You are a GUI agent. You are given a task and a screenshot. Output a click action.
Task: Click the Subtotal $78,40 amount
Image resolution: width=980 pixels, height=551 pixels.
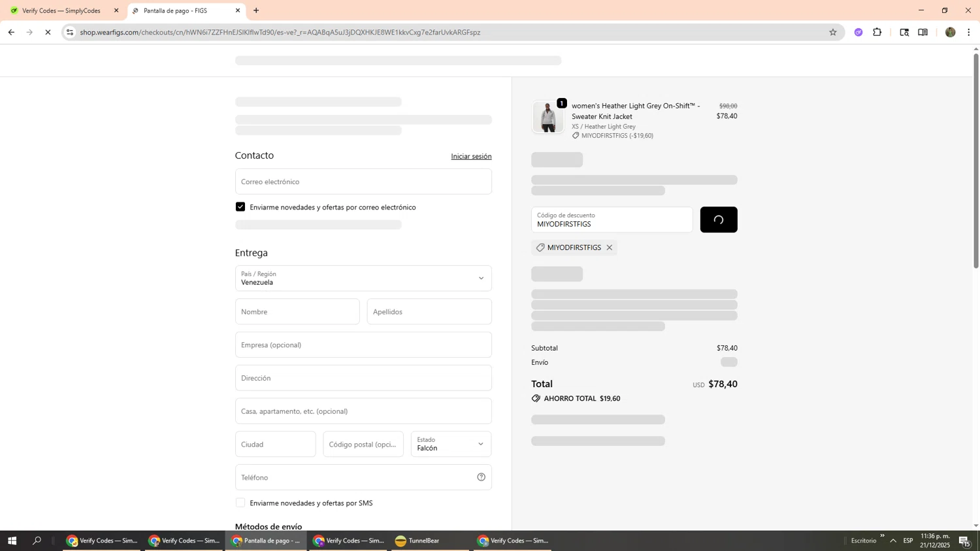click(x=727, y=348)
